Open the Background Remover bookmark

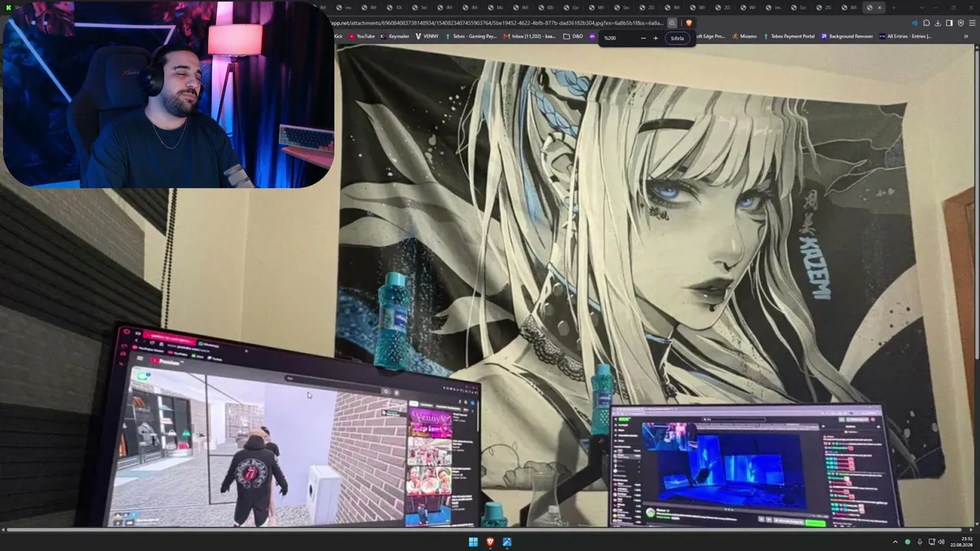(x=847, y=36)
